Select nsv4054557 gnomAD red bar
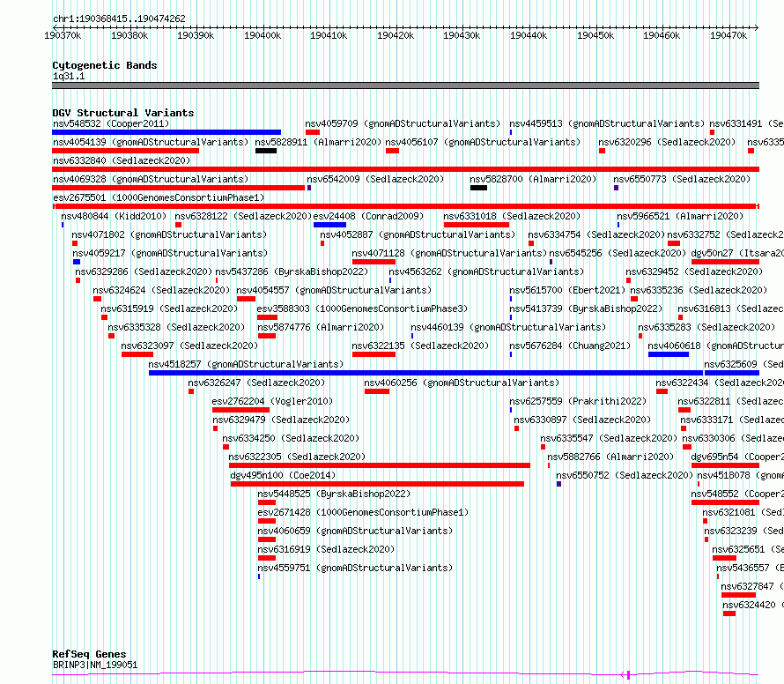Viewport: 784px width, 684px height. tap(246, 299)
